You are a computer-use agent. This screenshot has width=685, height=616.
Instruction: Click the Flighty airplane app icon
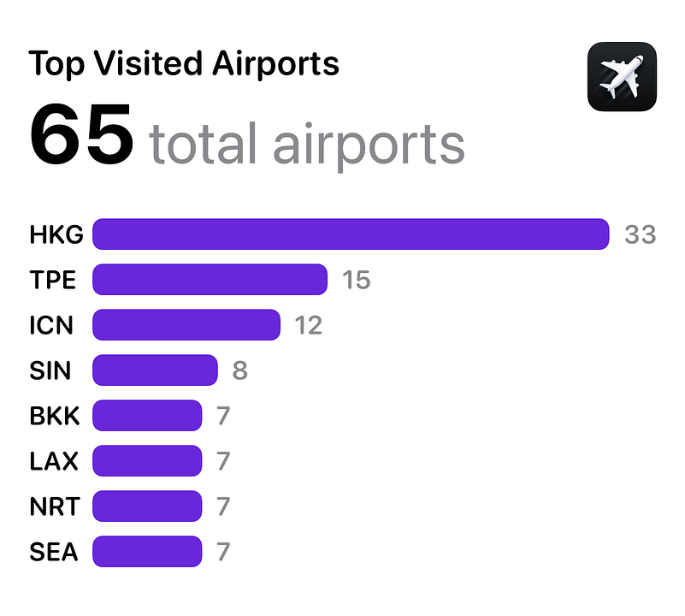[622, 77]
